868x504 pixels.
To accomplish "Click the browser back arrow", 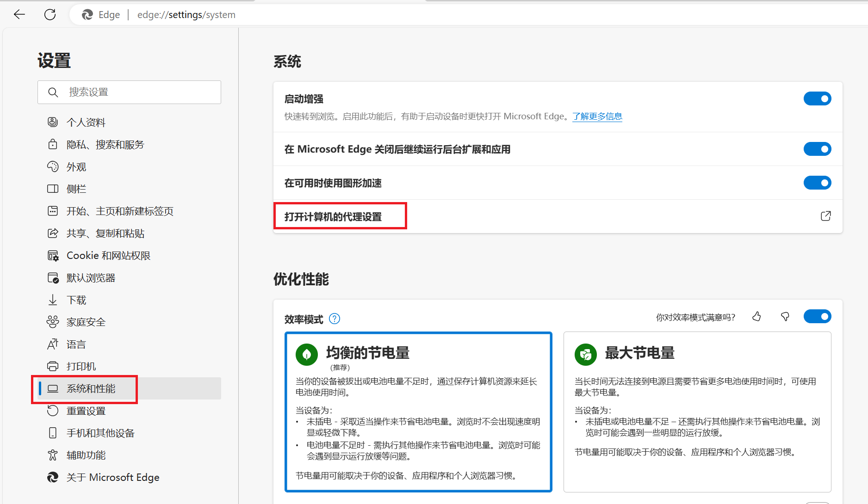I will [19, 14].
